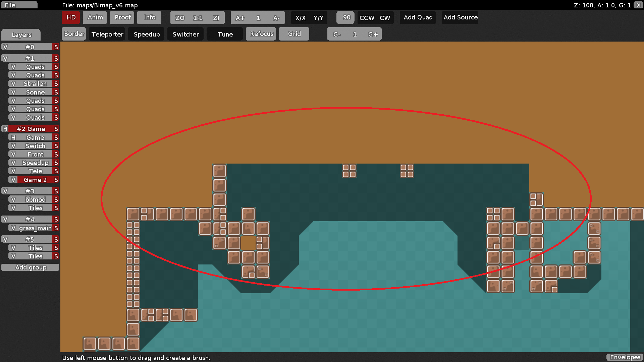Toggle visibility of the Tele layer
644x362 pixels.
(13, 171)
